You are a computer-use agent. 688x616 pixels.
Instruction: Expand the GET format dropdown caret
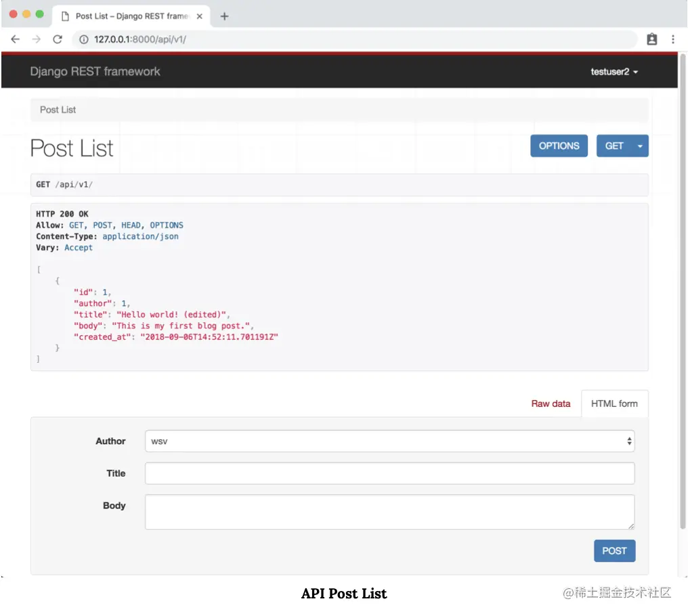click(640, 146)
